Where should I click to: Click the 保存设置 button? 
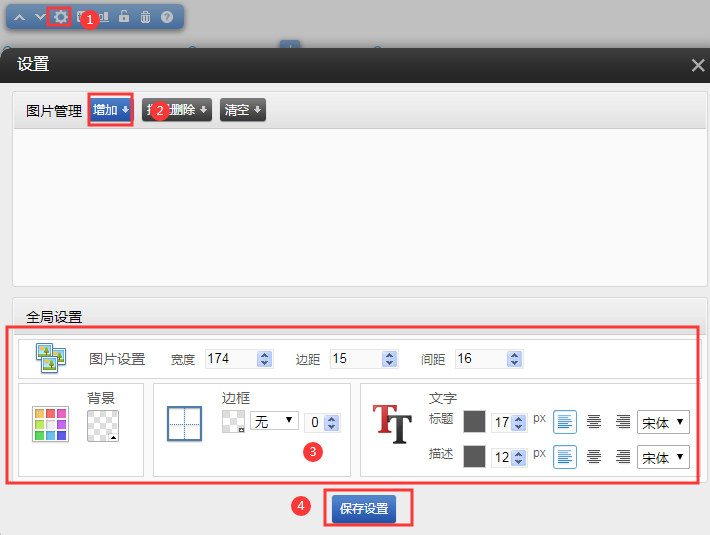click(363, 509)
